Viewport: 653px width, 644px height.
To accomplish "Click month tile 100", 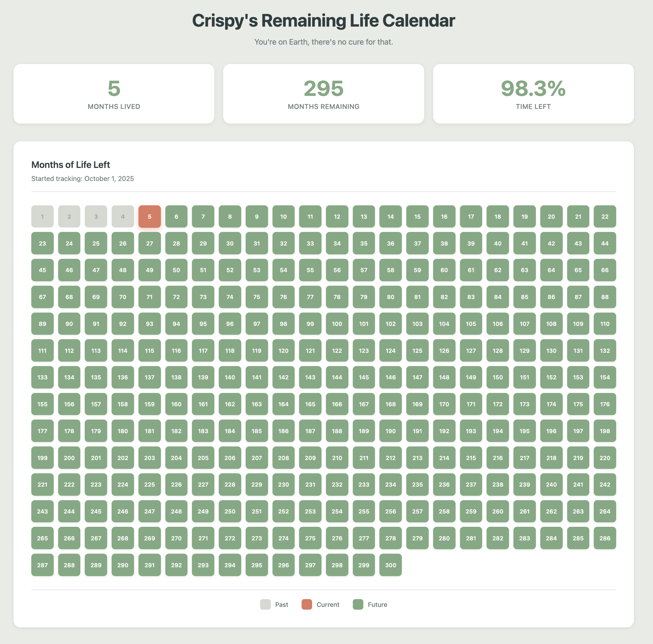I will click(x=337, y=324).
